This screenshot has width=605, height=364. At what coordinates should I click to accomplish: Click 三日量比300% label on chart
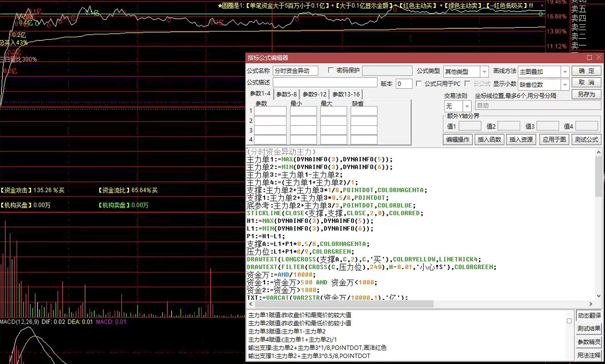(18, 59)
